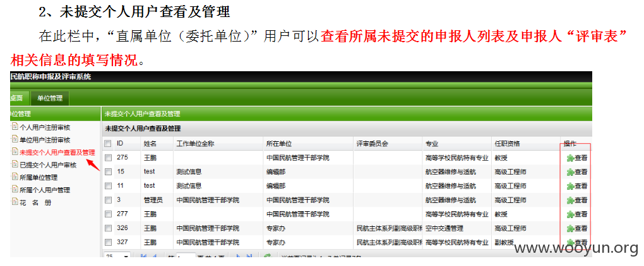The image size is (644, 266).
Task: Toggle the select-all checkbox in table header
Action: (x=108, y=144)
